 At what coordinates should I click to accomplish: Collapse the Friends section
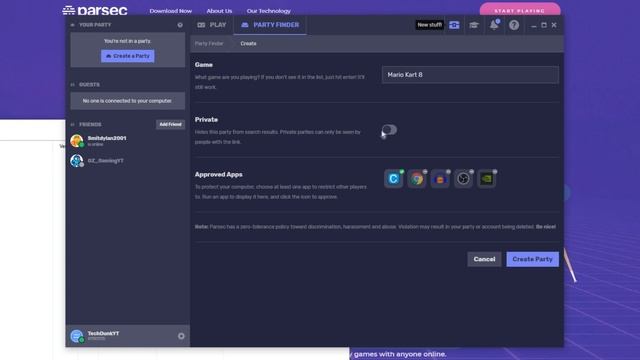[x=73, y=124]
